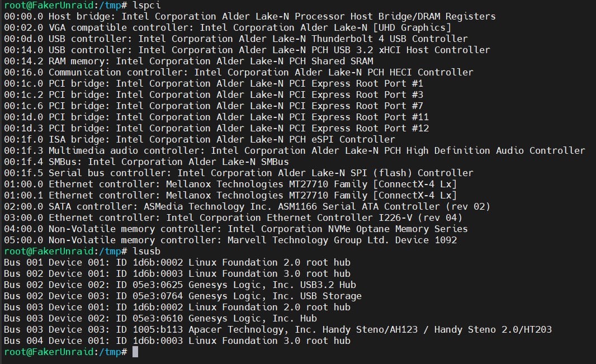Click the PCH Shared SRAM line

tap(188, 61)
